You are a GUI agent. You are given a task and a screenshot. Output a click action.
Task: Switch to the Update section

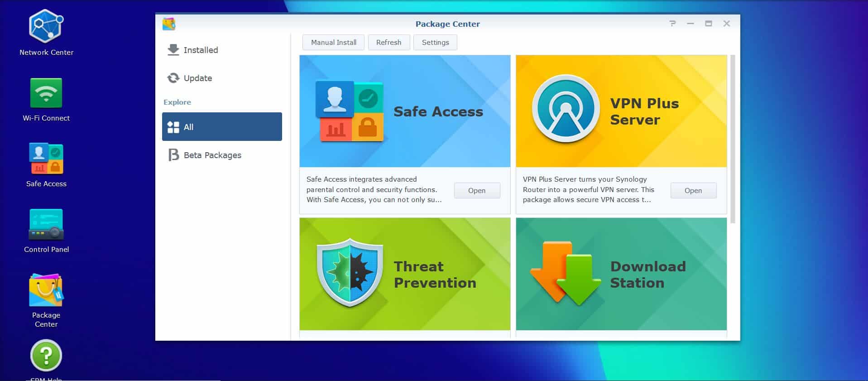click(222, 78)
